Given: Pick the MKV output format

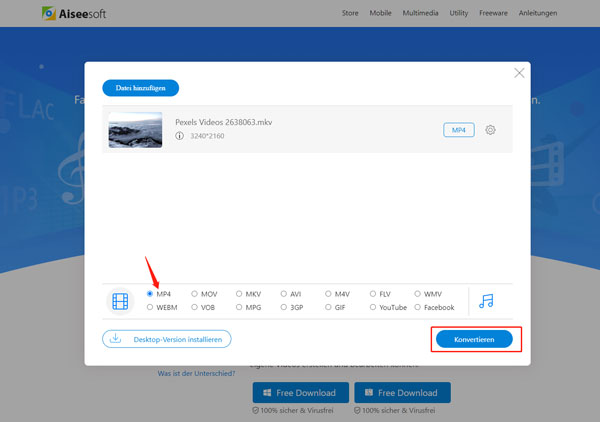Looking at the screenshot, I should 239,294.
